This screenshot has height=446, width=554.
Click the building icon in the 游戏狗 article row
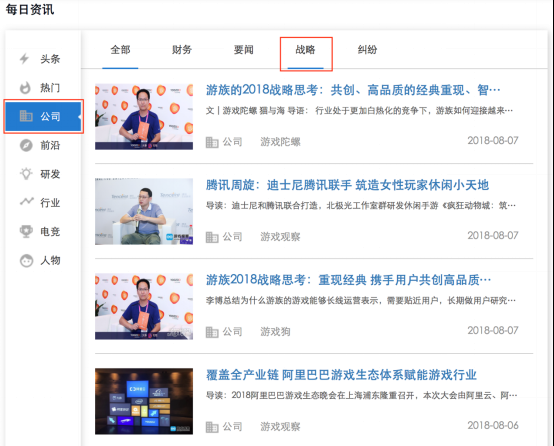[212, 332]
